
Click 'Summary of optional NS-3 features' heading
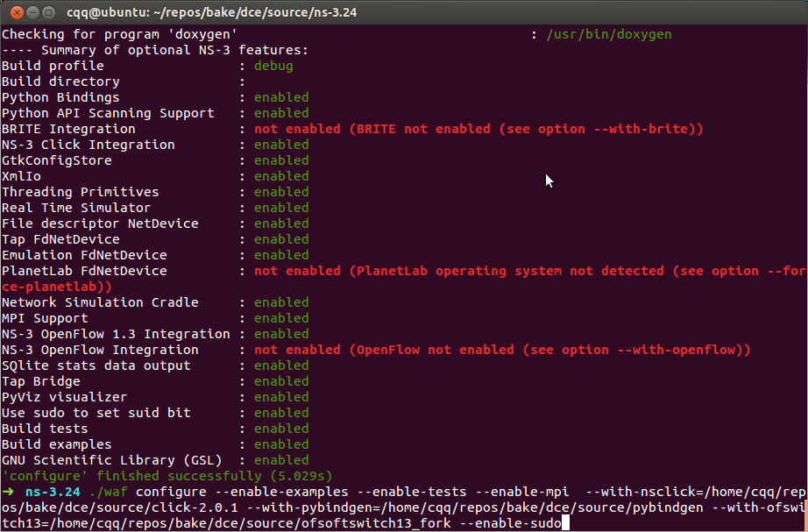coord(174,51)
